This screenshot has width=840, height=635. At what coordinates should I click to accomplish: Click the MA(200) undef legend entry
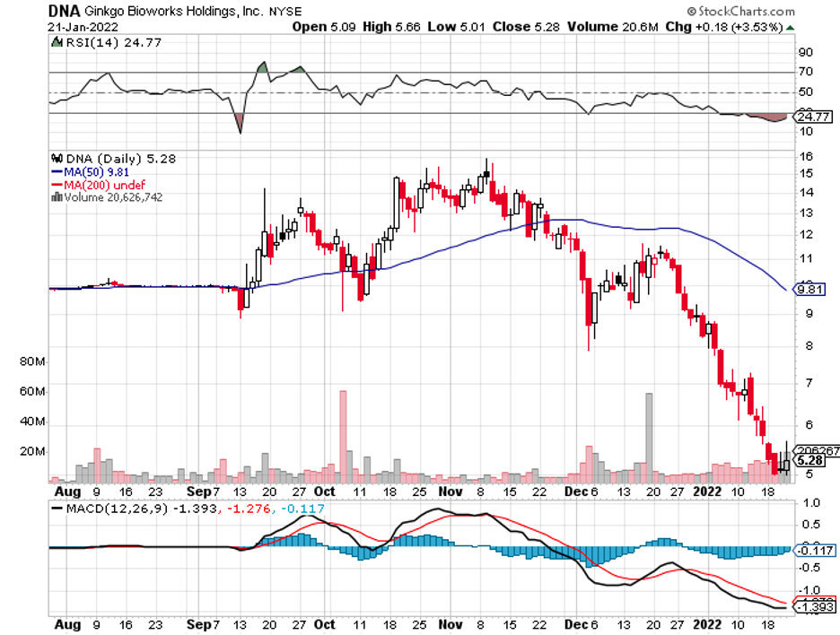[98, 185]
